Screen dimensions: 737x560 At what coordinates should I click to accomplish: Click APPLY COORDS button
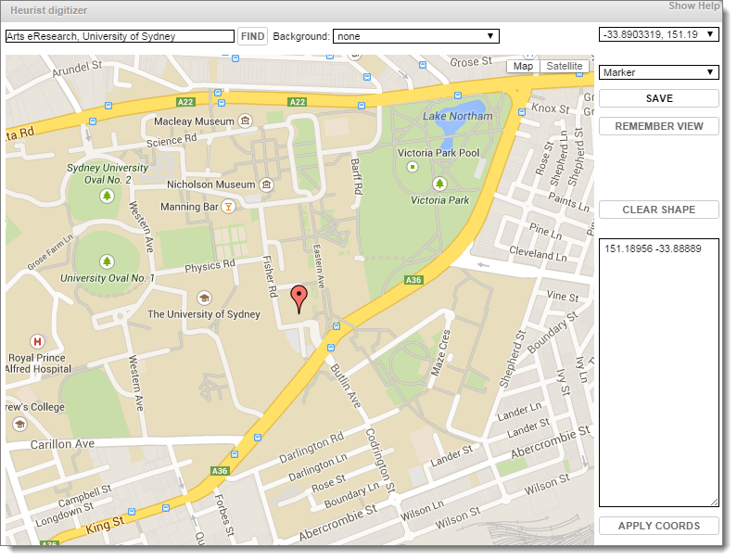coord(659,526)
